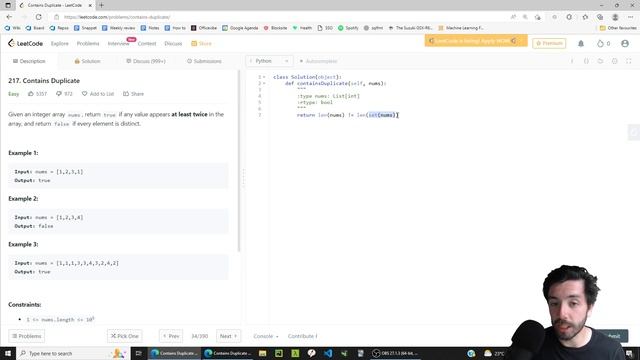Click the curly braces format icon
This screenshot has height=360, width=640.
pos(586,61)
